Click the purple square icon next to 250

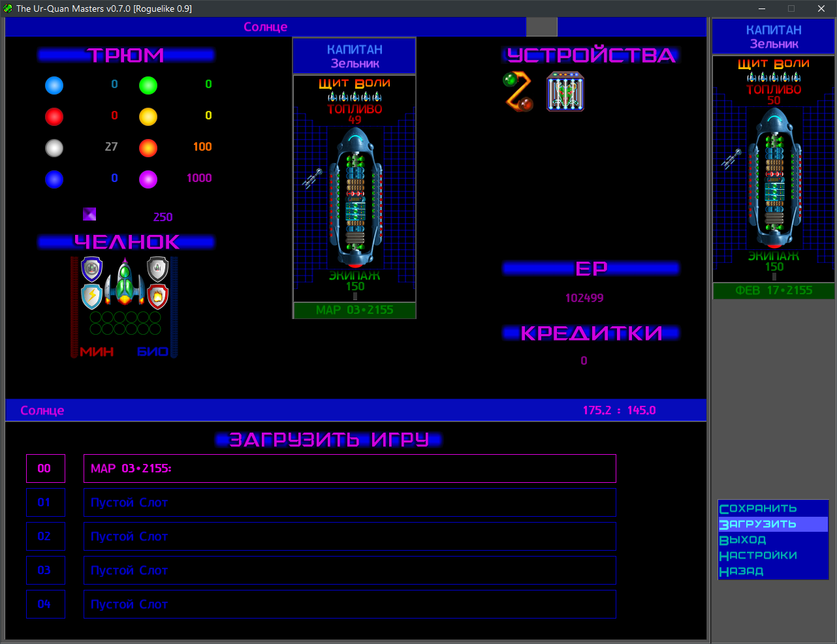click(89, 214)
